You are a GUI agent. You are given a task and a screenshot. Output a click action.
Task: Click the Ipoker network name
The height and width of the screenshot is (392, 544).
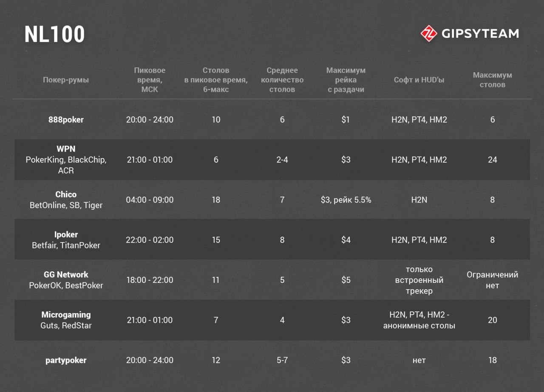pos(66,234)
